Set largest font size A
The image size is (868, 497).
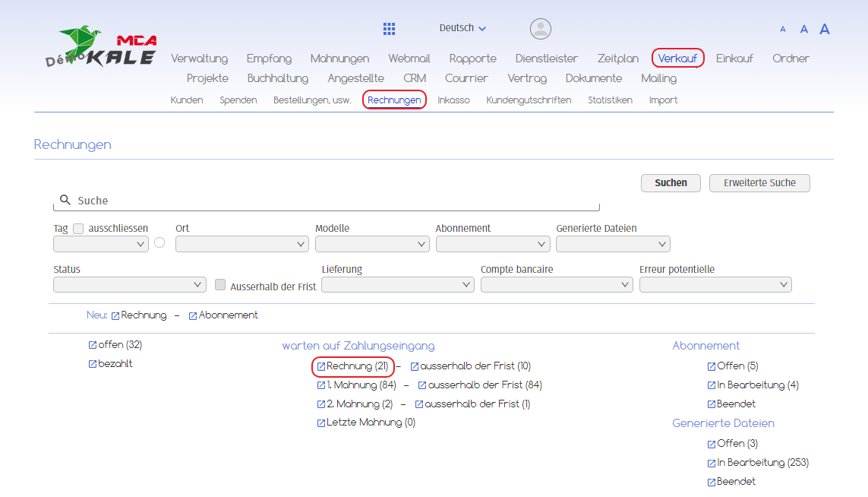[824, 30]
